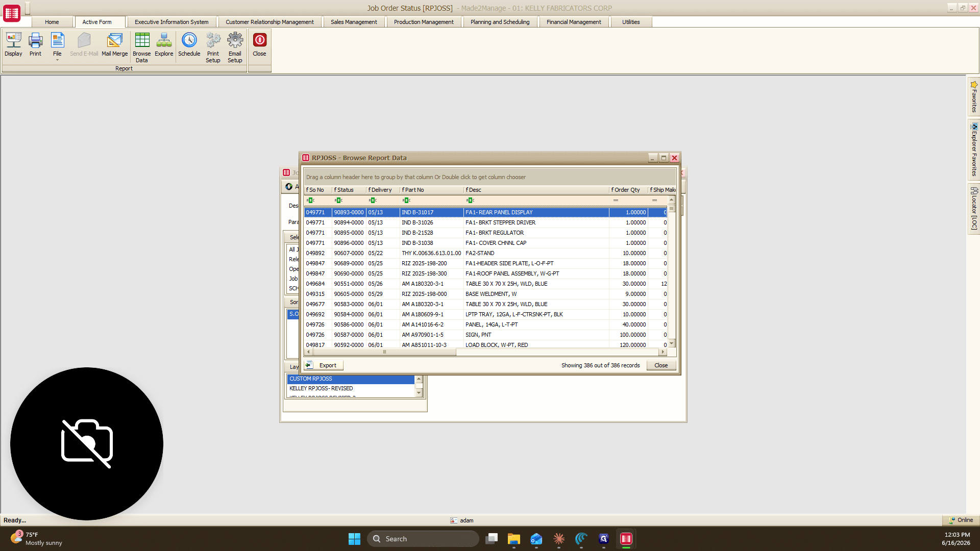The image size is (980, 551).
Task: Click the Schedule clock icon
Action: [189, 44]
